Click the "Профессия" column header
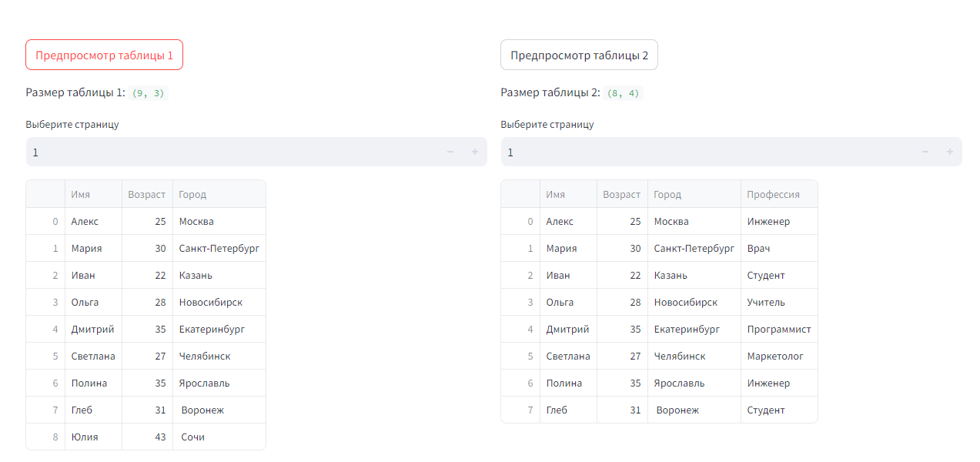The width and height of the screenshot is (980, 462). 779,194
